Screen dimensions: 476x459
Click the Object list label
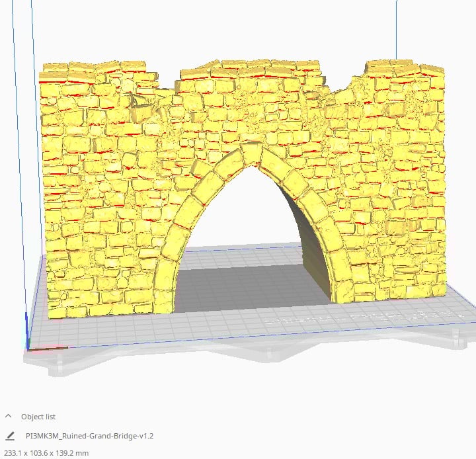[38, 417]
